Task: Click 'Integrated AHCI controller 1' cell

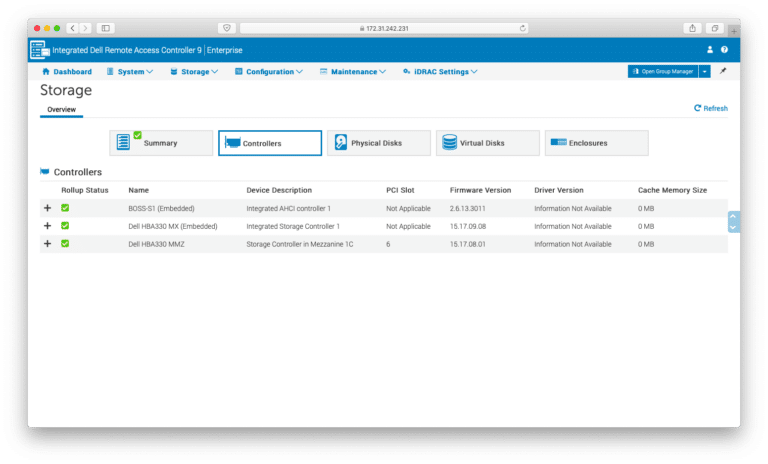Action: click(288, 208)
